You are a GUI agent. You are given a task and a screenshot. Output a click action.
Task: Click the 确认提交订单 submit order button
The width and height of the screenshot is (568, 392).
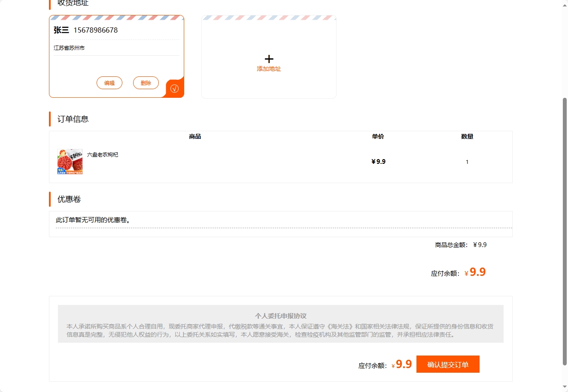pyautogui.click(x=448, y=364)
